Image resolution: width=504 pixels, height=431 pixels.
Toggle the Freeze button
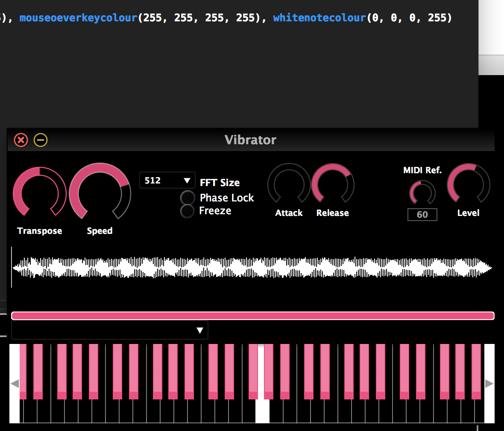point(187,211)
